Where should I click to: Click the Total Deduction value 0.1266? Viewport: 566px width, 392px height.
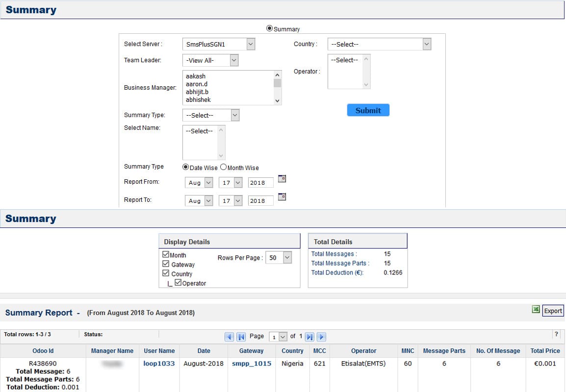pyautogui.click(x=393, y=272)
